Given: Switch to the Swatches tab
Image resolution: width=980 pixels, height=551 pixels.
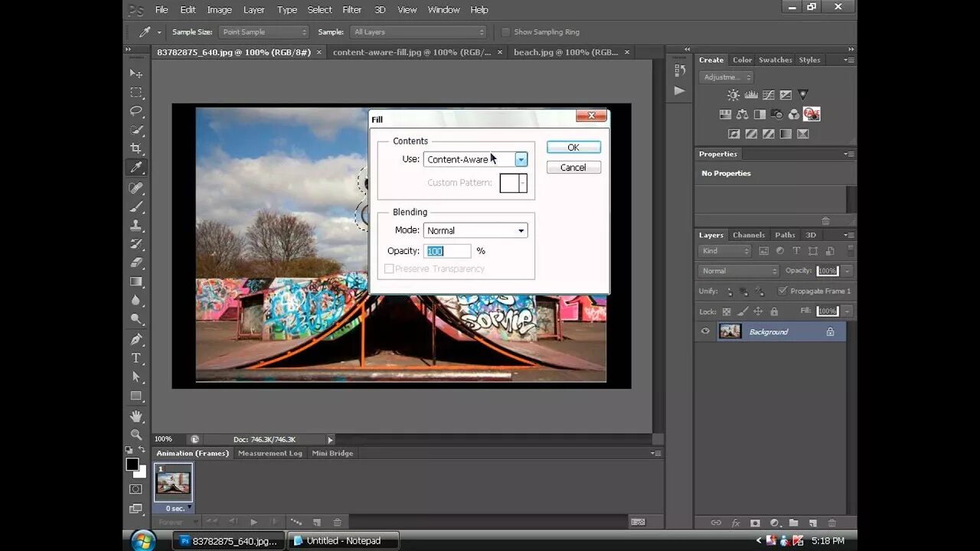Looking at the screenshot, I should tap(775, 60).
